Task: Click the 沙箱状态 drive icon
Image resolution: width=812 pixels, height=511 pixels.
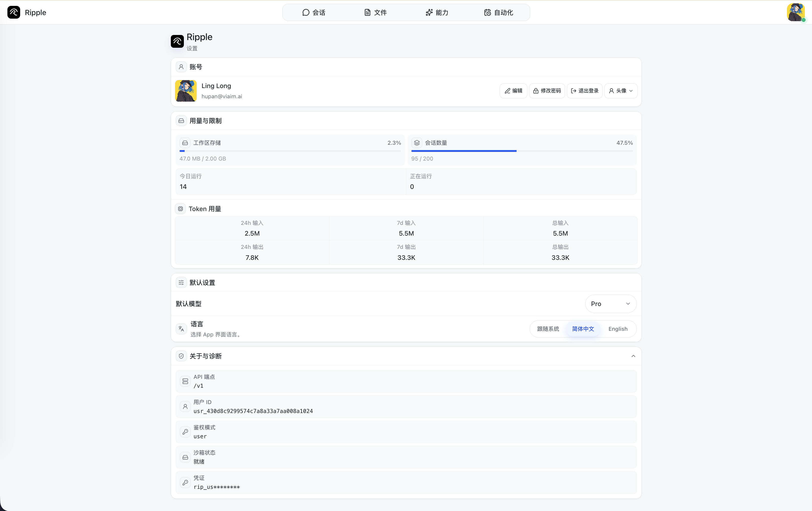Action: coord(185,457)
